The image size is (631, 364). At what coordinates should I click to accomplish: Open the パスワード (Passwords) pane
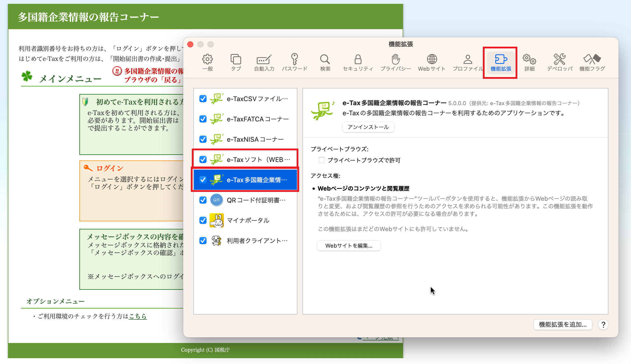pos(295,62)
